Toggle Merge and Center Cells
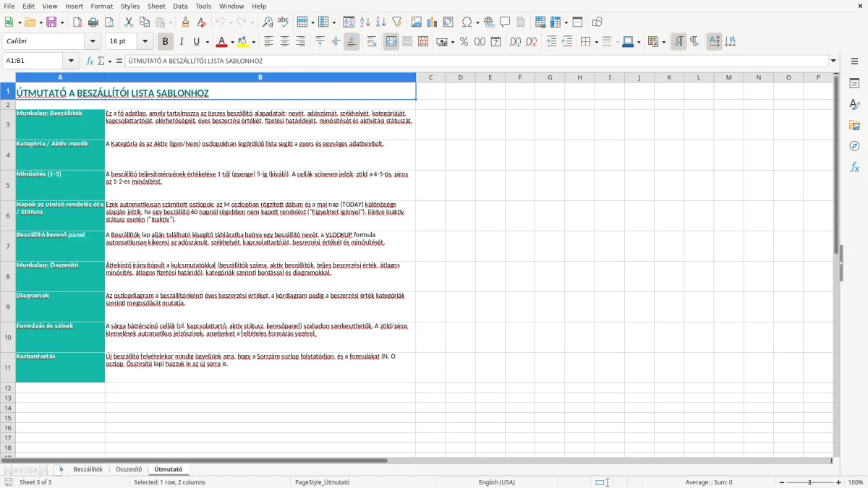Viewport: 868px width, 488px height. coord(391,42)
